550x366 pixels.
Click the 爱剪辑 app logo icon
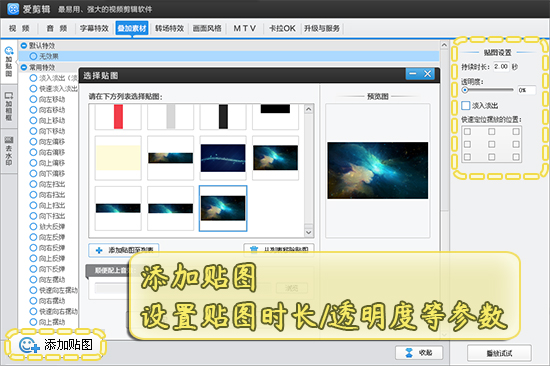pyautogui.click(x=13, y=9)
